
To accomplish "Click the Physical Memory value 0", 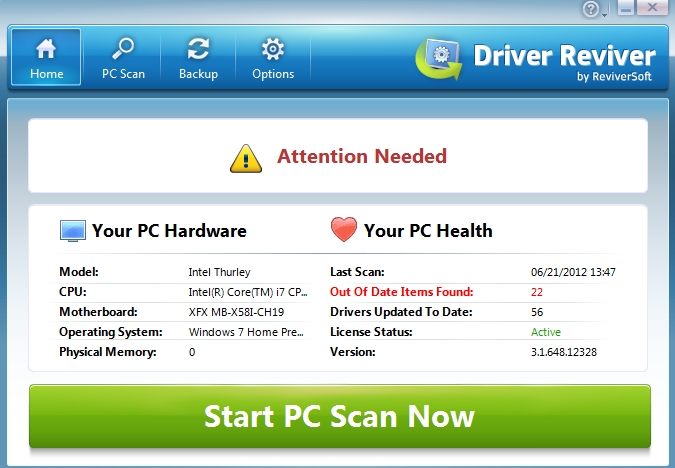I will tap(192, 352).
